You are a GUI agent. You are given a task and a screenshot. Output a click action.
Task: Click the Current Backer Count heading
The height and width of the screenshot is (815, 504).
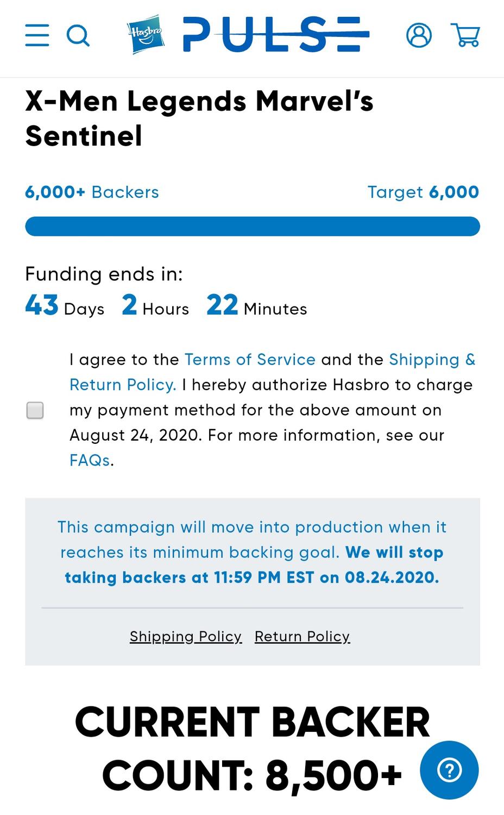pyautogui.click(x=252, y=748)
